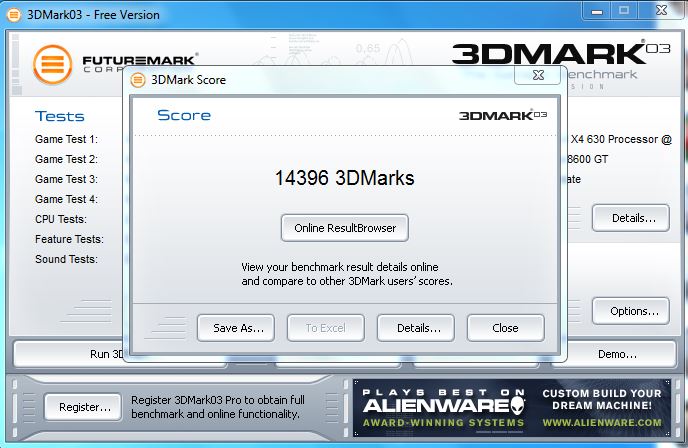
Task: Click the Online ResultBrowser button
Action: (x=344, y=228)
